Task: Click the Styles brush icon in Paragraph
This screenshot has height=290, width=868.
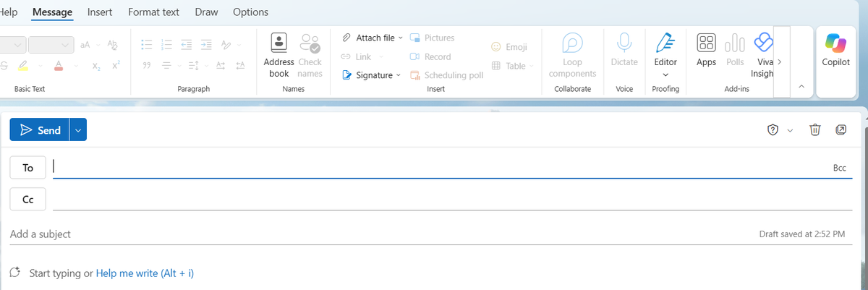Action: 226,45
